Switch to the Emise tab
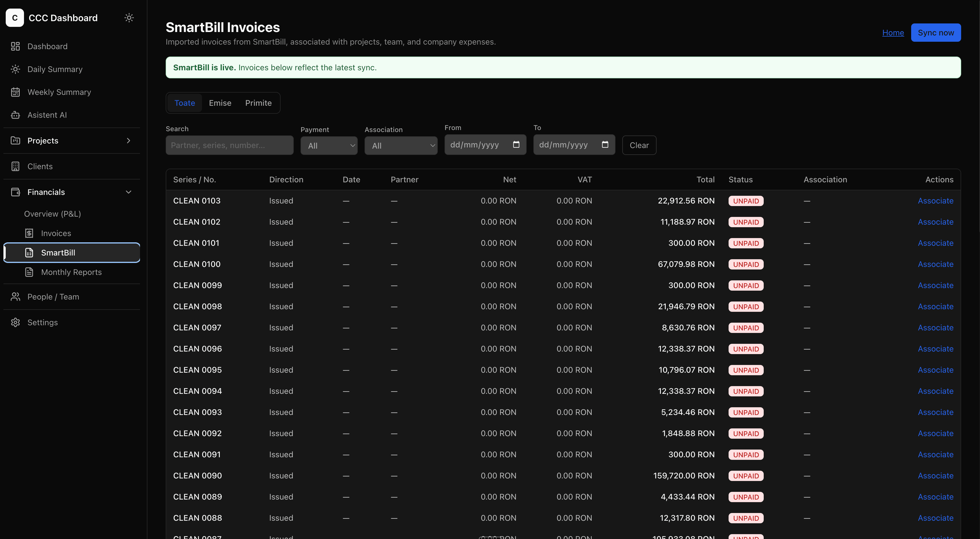Viewport: 980px width, 539px height. coord(220,103)
